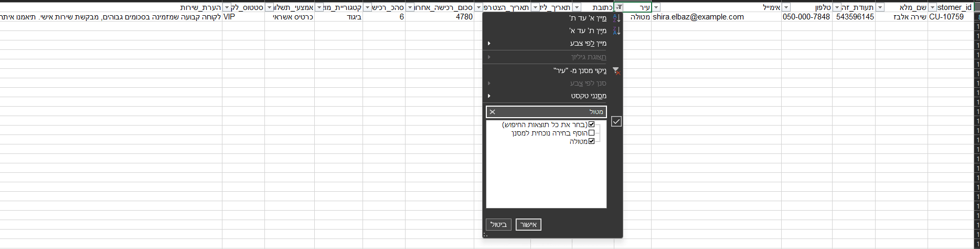The image size is (980, 249).
Task: Click the checkmark icon right of search box
Action: pos(616,121)
